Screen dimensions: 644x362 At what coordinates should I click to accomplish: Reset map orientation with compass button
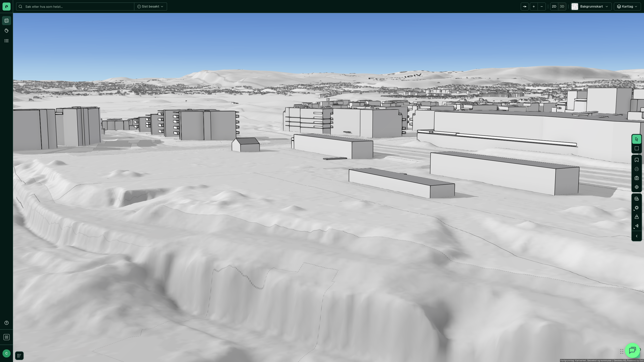525,7
